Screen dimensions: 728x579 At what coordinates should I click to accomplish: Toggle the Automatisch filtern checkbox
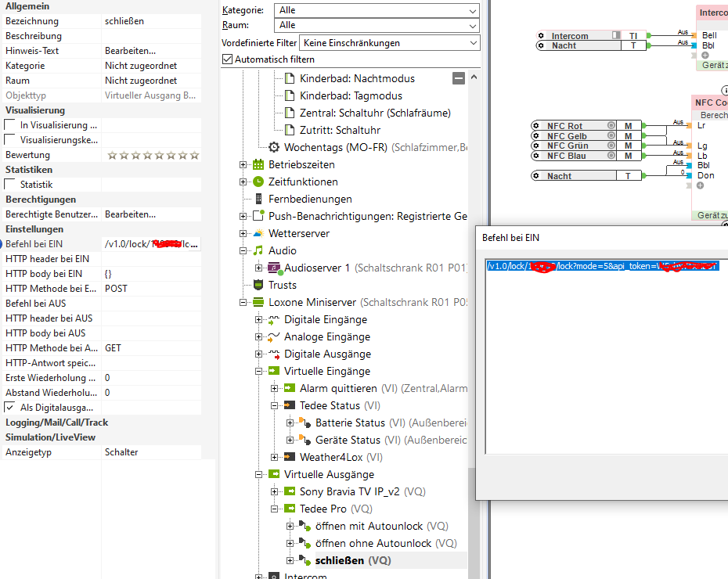click(228, 59)
